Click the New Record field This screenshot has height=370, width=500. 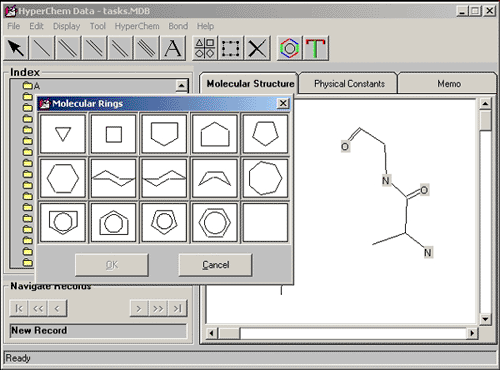(98, 331)
